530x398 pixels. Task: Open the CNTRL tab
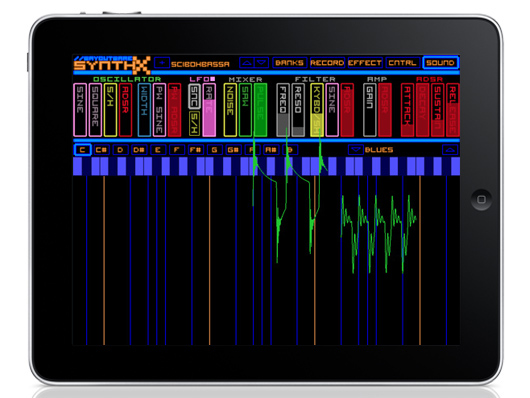[402, 63]
